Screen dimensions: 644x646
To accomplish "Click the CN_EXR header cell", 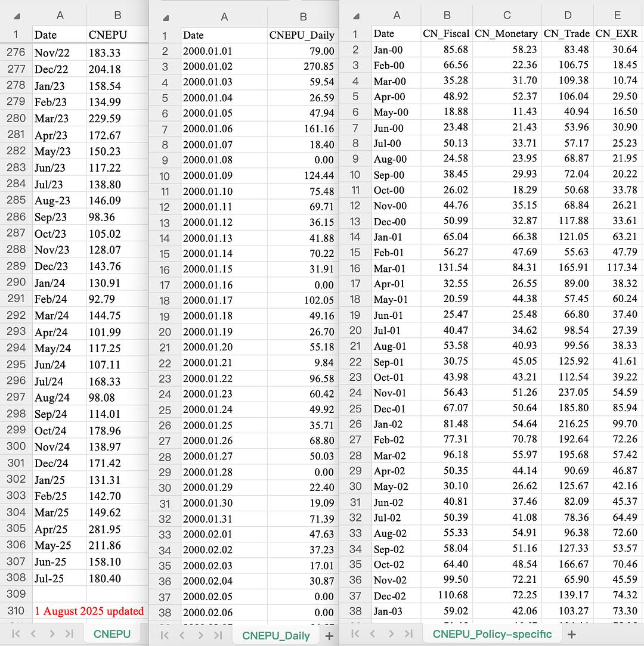I will [617, 34].
